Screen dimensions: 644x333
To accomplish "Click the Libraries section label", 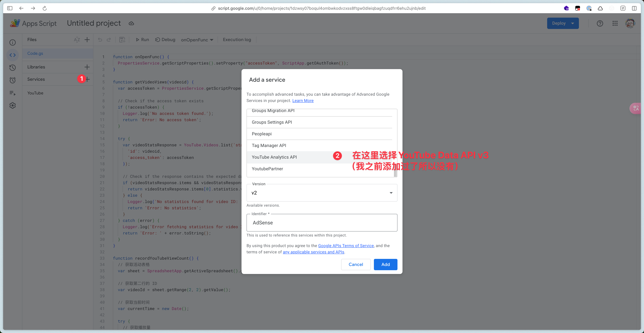I will (x=36, y=67).
